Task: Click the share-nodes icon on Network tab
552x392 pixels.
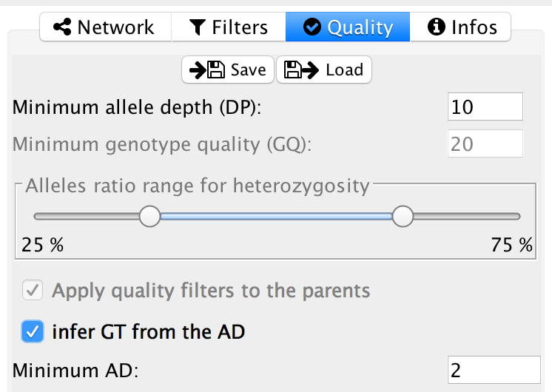Action: point(64,28)
